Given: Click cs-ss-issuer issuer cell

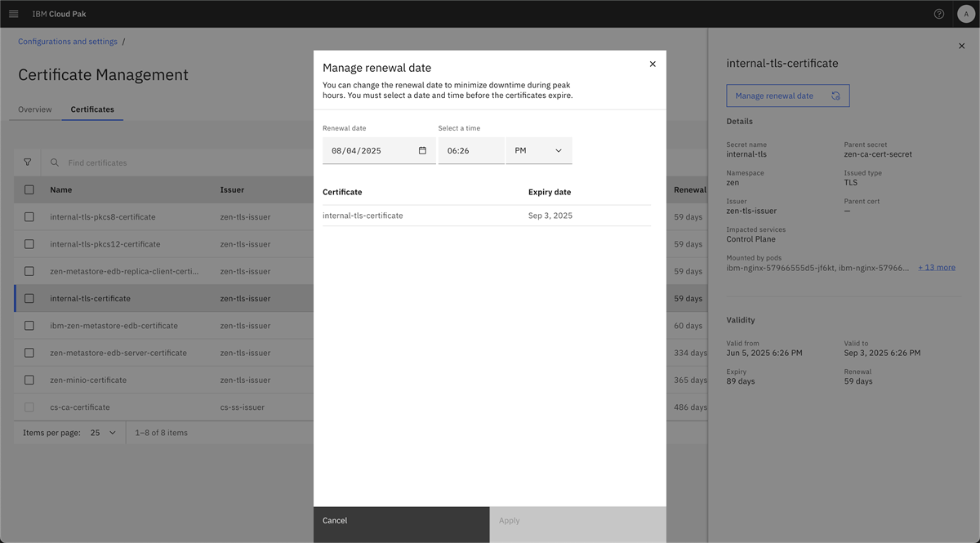Looking at the screenshot, I should click(243, 407).
